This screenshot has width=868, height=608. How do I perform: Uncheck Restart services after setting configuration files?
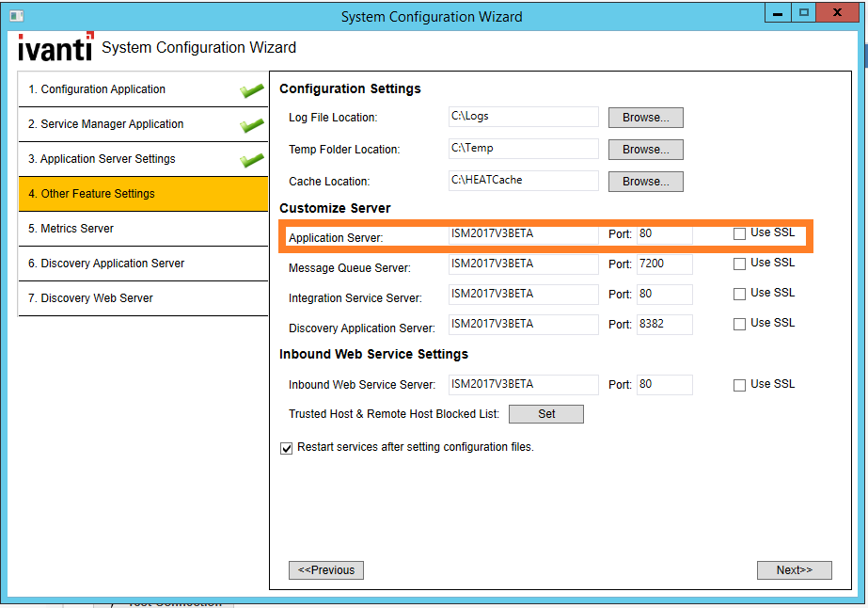point(287,448)
